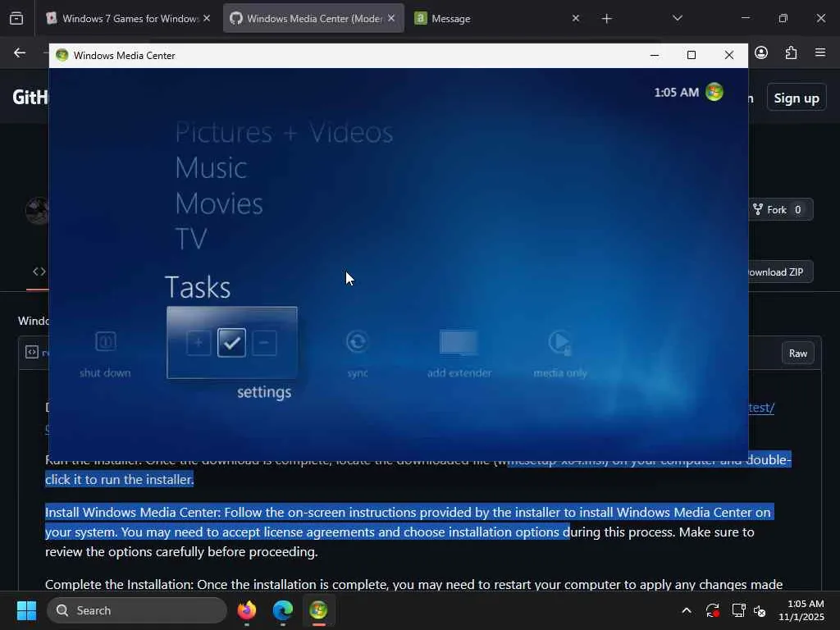840x630 pixels.
Task: Select the Tasks menu heading
Action: [198, 287]
